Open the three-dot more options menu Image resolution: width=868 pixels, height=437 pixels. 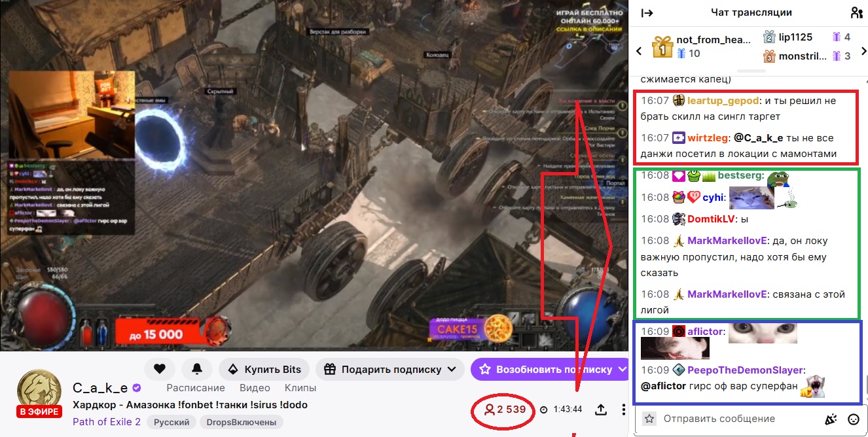tap(623, 410)
